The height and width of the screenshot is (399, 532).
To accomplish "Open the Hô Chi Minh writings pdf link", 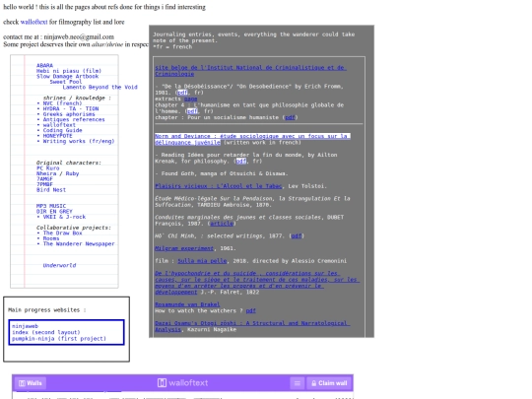I will coord(297,235).
